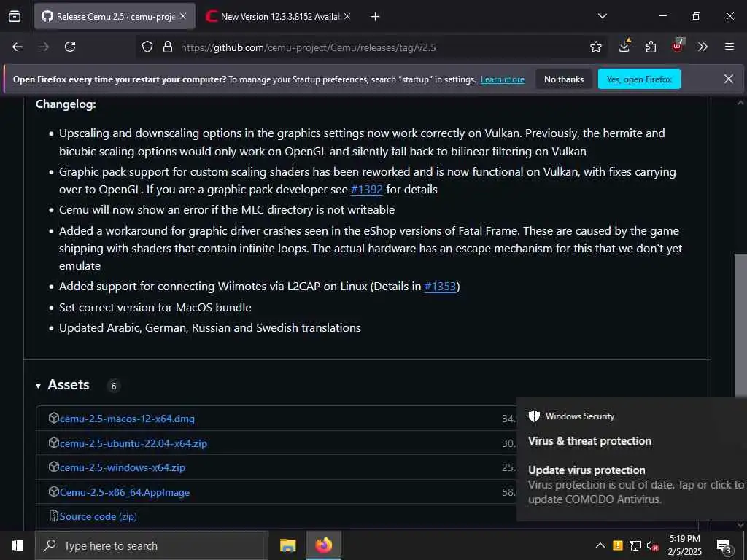Download cemu-2.5-ubuntu-22.04-x64.zip
The image size is (747, 560).
(133, 444)
